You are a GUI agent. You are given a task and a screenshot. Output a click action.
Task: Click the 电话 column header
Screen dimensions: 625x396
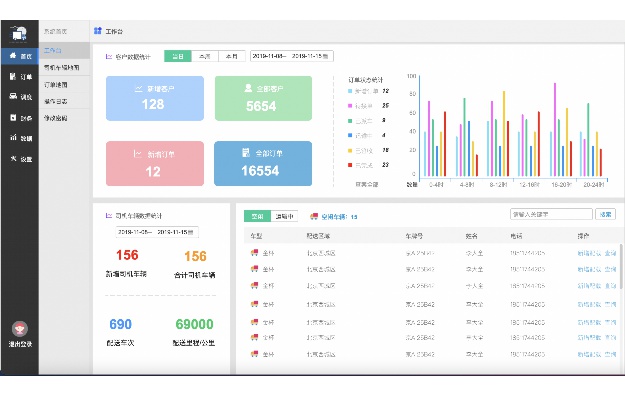coord(516,236)
